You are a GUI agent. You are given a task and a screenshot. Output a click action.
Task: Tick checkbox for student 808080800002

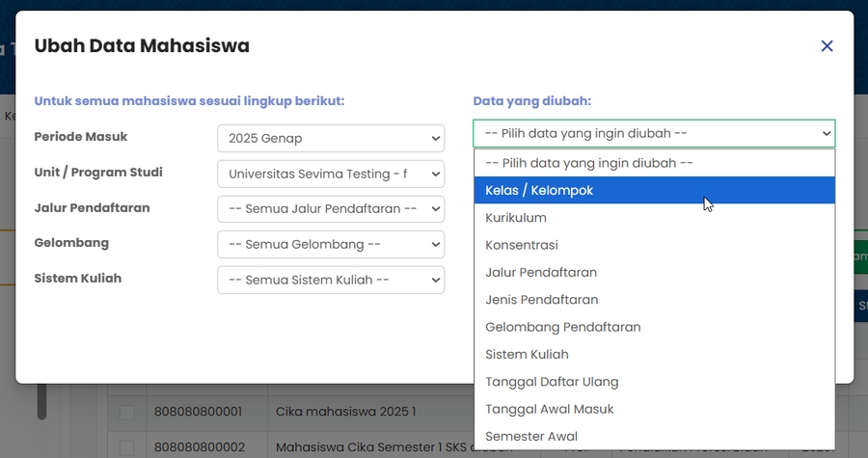pos(126,447)
